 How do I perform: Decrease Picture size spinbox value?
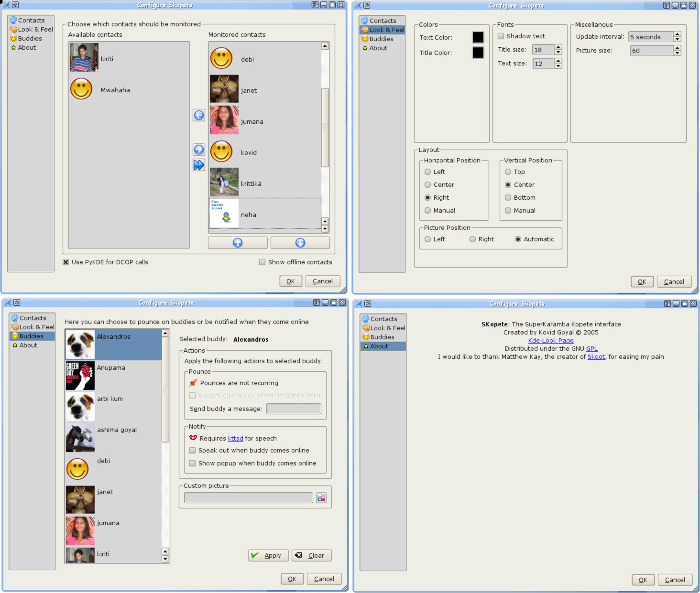coord(677,53)
